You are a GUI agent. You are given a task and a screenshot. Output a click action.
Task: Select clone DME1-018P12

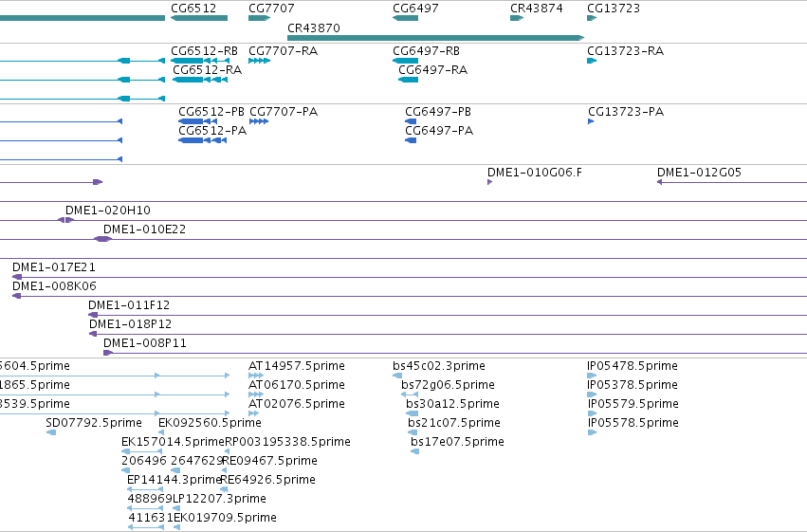(x=448, y=334)
